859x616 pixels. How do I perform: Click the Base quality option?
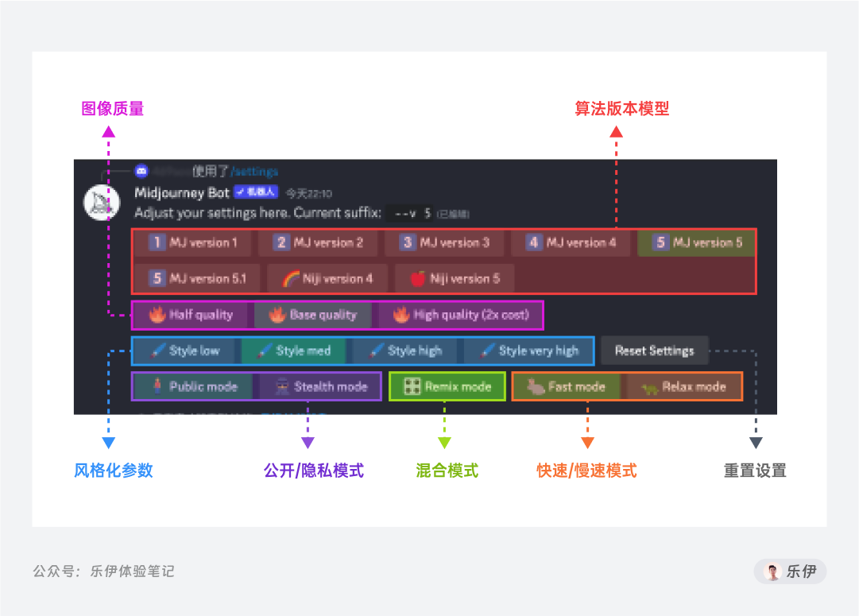pyautogui.click(x=313, y=315)
